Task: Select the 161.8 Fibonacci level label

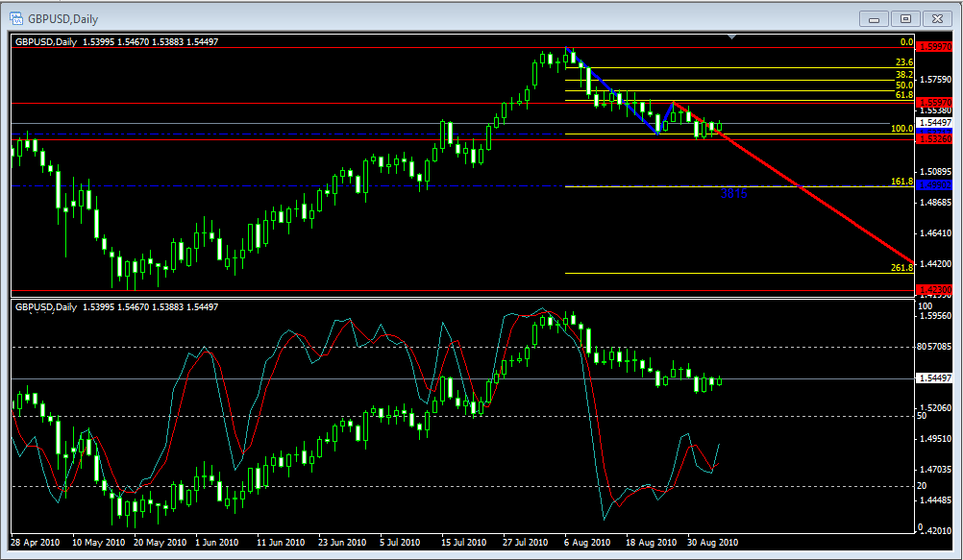Action: click(901, 181)
